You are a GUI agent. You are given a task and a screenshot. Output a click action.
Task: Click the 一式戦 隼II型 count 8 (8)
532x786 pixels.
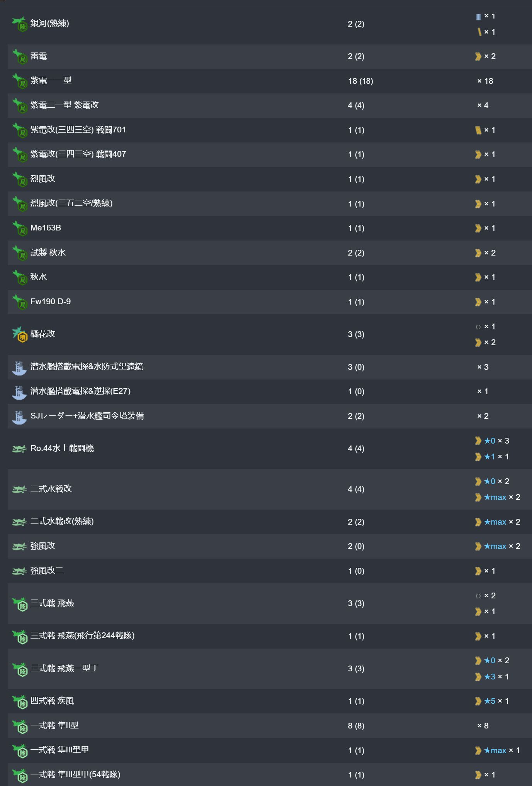[x=356, y=726]
